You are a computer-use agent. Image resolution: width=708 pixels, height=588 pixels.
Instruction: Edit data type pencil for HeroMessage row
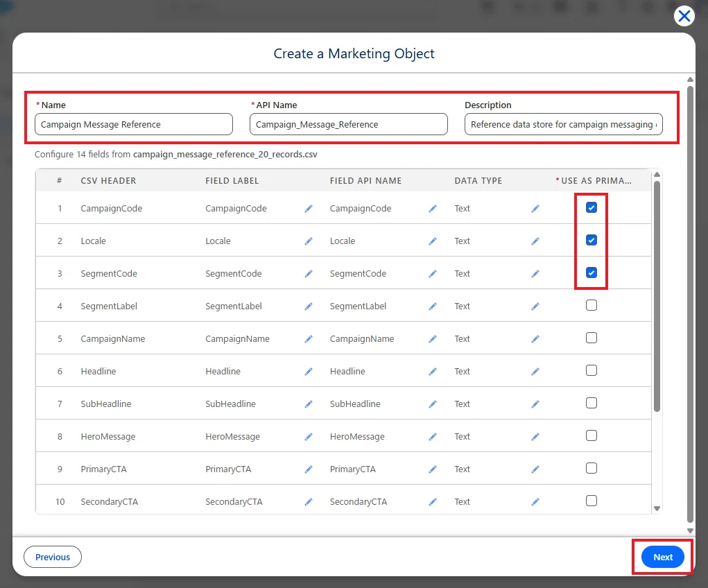535,437
